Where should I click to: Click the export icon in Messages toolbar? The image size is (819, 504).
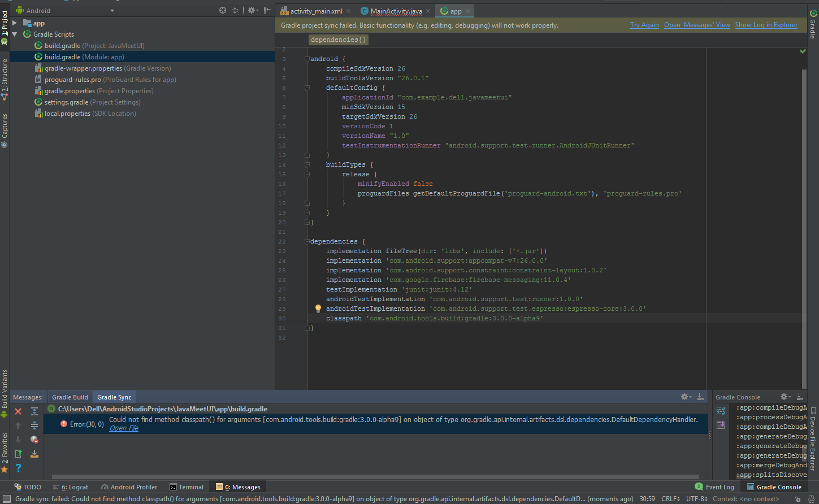[x=18, y=454]
